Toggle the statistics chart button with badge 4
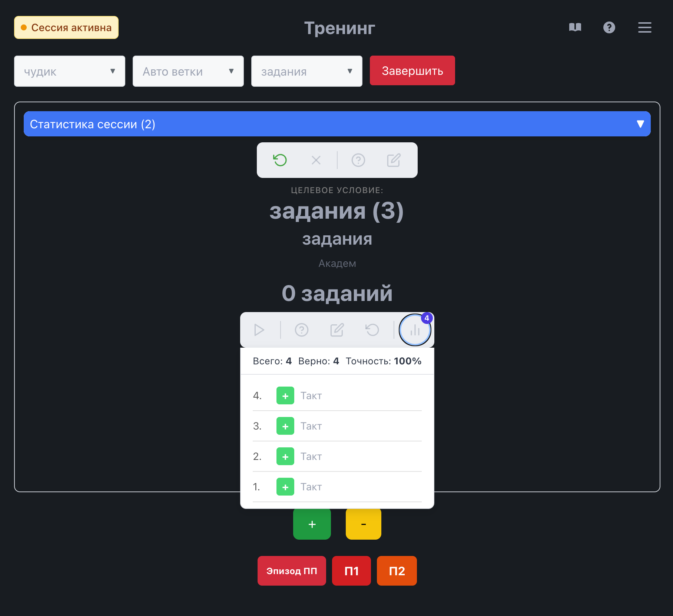Screen dimensions: 673x616 (x=415, y=330)
